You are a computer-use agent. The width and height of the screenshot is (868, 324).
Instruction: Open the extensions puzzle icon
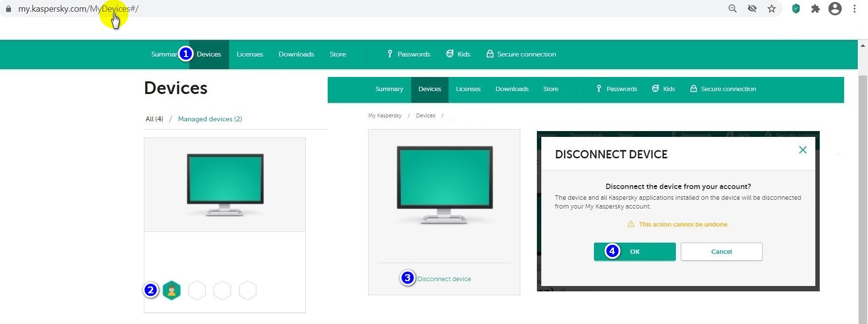coord(815,9)
